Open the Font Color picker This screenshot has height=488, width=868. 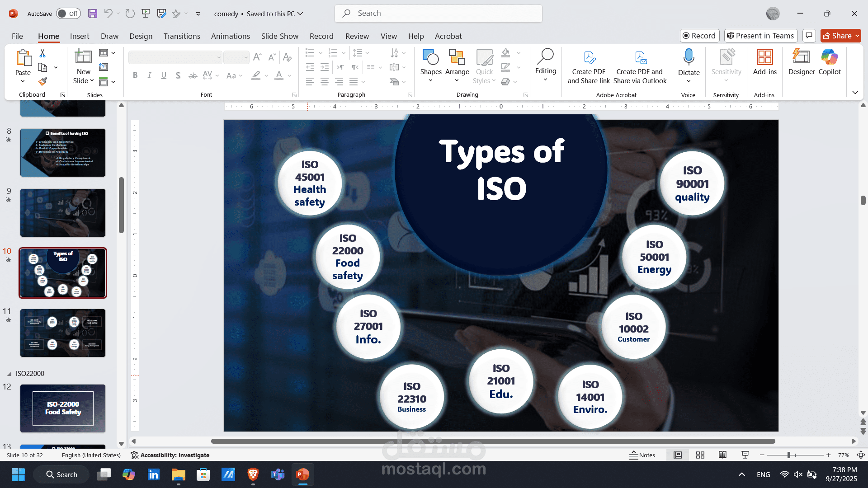(x=279, y=75)
